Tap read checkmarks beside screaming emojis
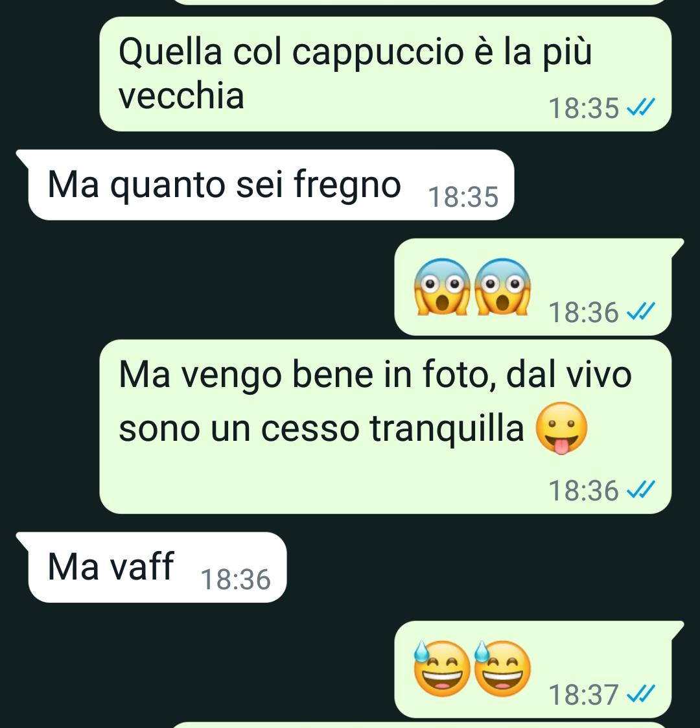This screenshot has width=700, height=728. [640, 312]
